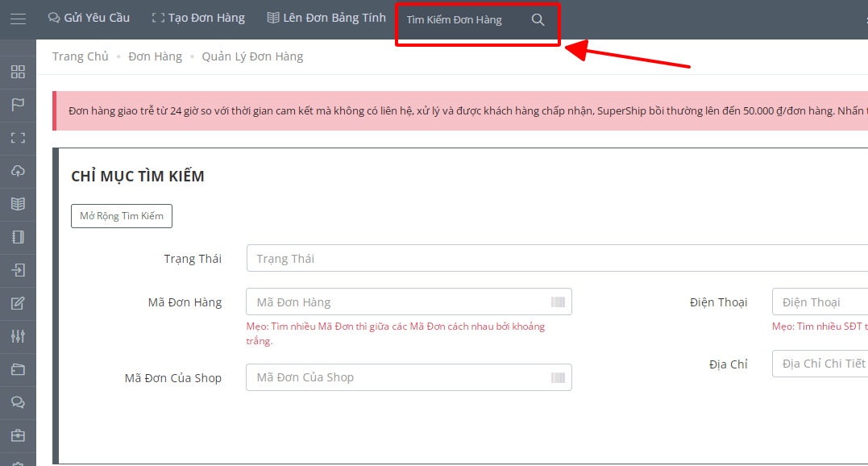Open the hamburger menu icon
Image resolution: width=868 pixels, height=466 pixels.
pyautogui.click(x=18, y=19)
